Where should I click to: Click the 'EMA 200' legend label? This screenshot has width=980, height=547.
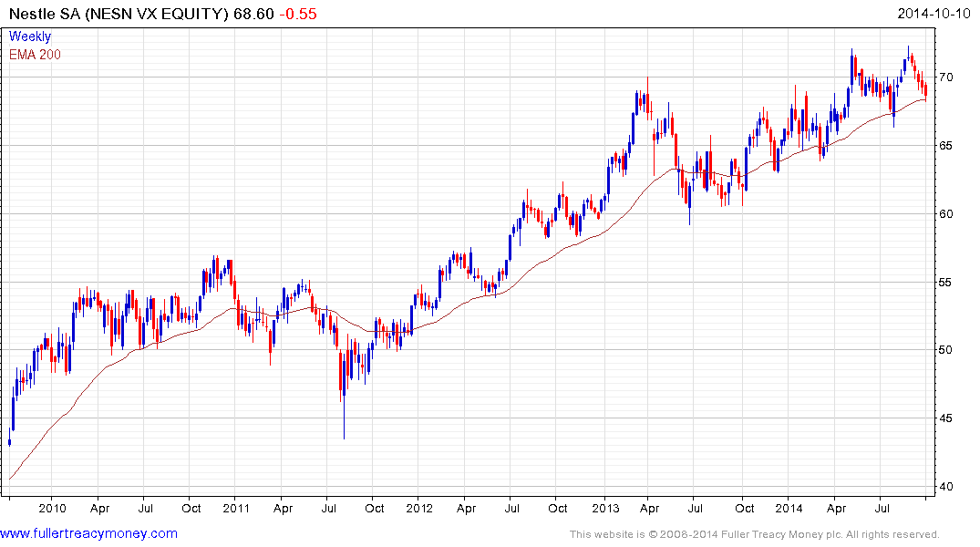[35, 55]
